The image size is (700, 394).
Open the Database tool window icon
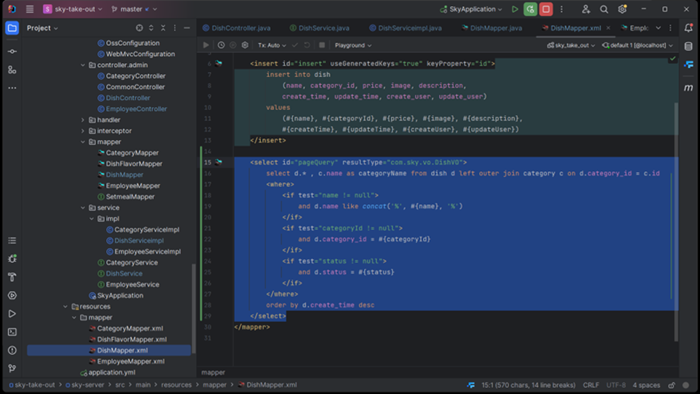(x=688, y=46)
